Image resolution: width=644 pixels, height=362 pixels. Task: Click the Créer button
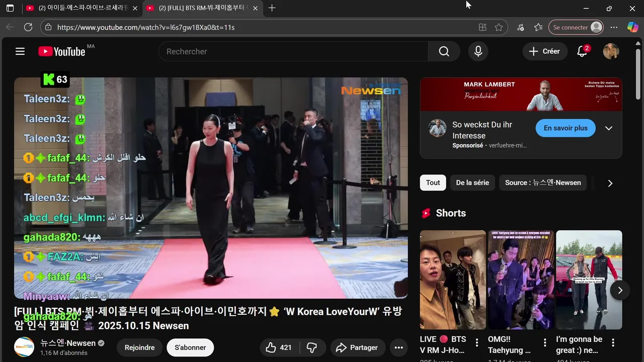coord(545,51)
